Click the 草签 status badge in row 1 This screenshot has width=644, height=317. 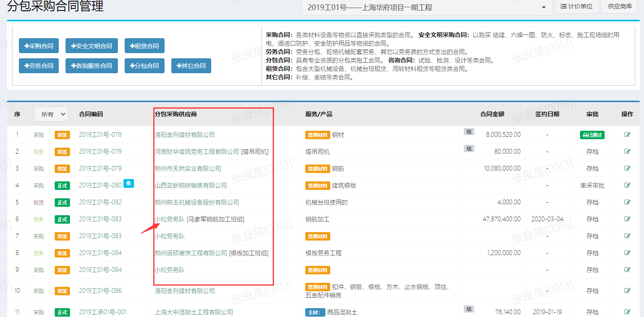click(62, 135)
